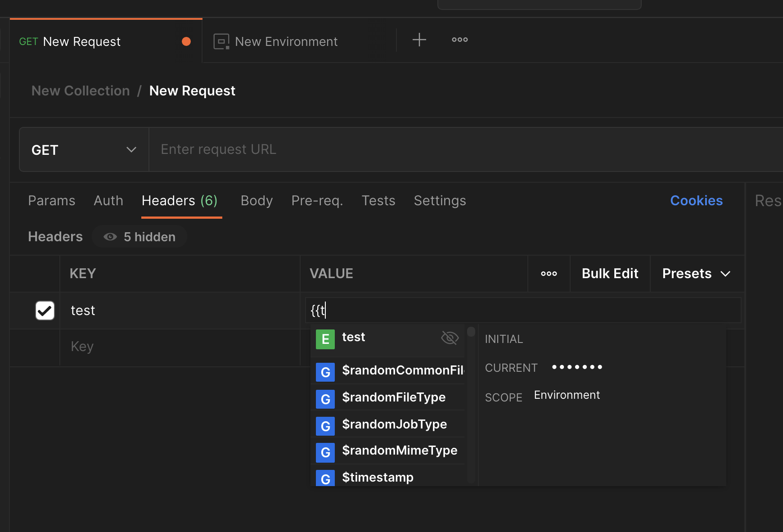The height and width of the screenshot is (532, 783).
Task: Select the $randomJobType variable
Action: pos(395,424)
